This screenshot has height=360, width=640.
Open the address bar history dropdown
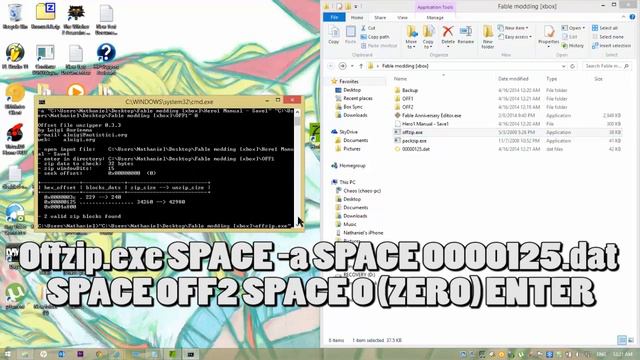(564, 66)
